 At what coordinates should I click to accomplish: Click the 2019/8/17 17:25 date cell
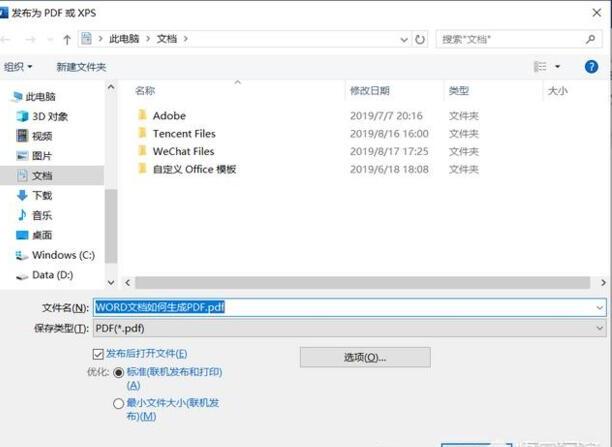389,151
